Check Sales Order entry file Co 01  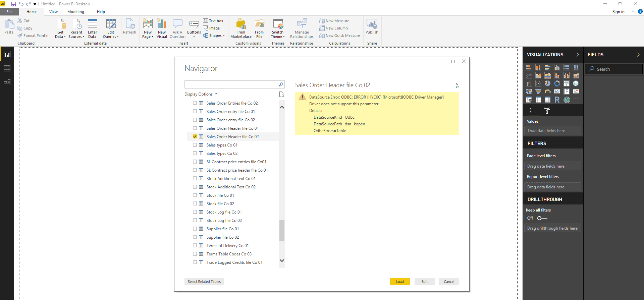195,111
